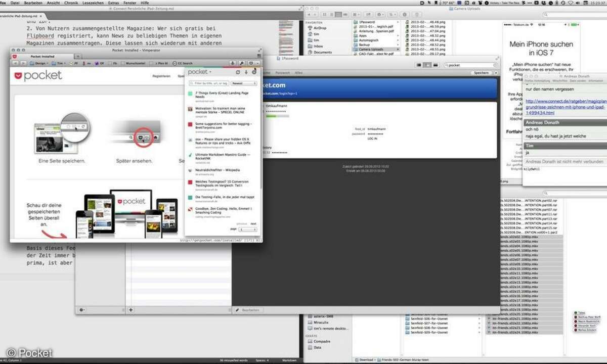The width and height of the screenshot is (607, 364).
Task: Open Pocket popup settings gear
Action: pyautogui.click(x=254, y=72)
